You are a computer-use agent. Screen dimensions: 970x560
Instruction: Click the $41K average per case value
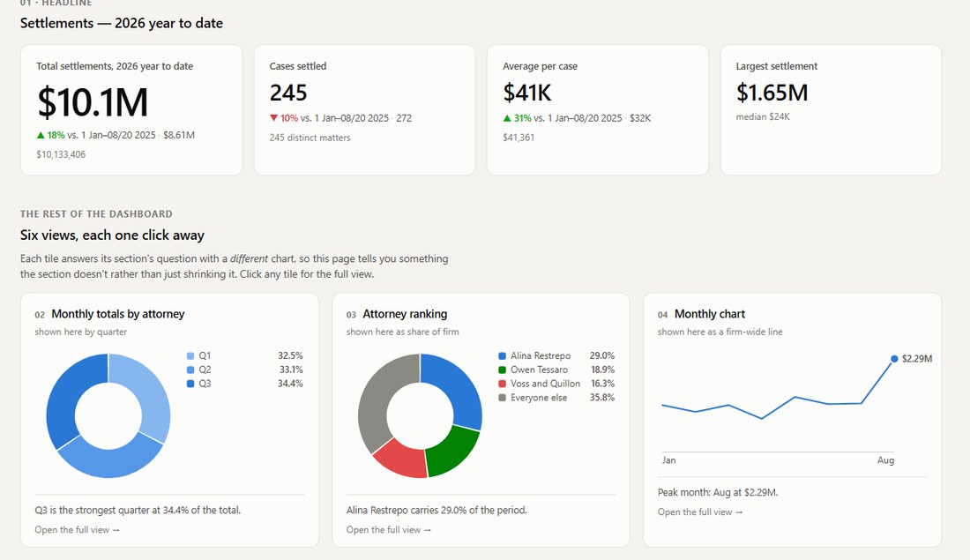pyautogui.click(x=527, y=93)
